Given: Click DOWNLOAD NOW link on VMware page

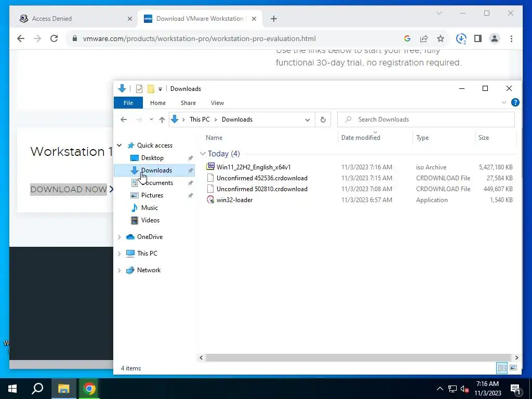Looking at the screenshot, I should (69, 189).
